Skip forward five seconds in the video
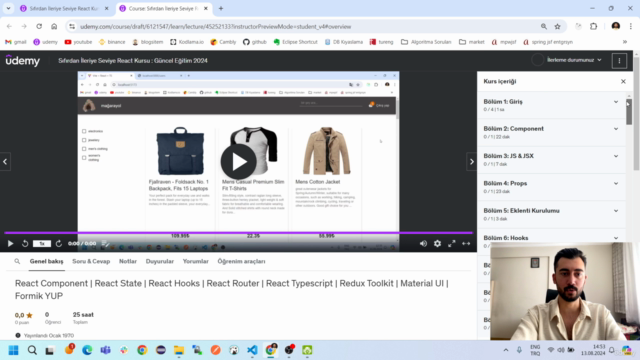 pos(59,243)
